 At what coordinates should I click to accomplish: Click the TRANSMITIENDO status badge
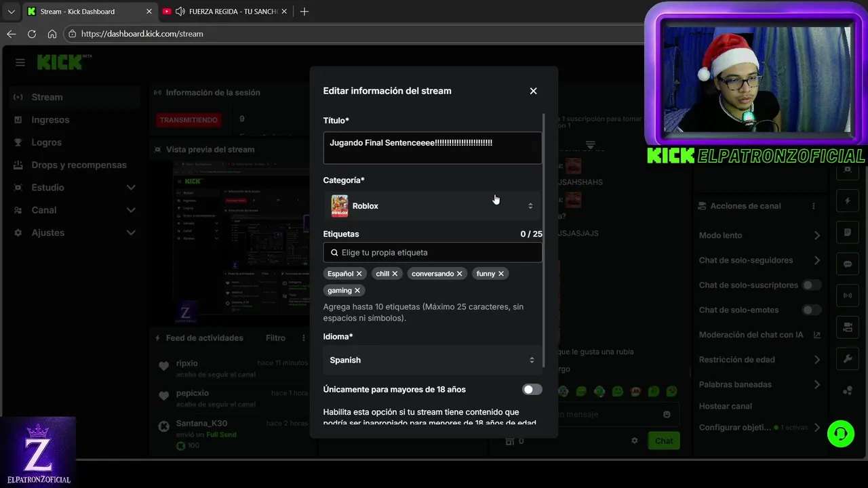point(189,120)
